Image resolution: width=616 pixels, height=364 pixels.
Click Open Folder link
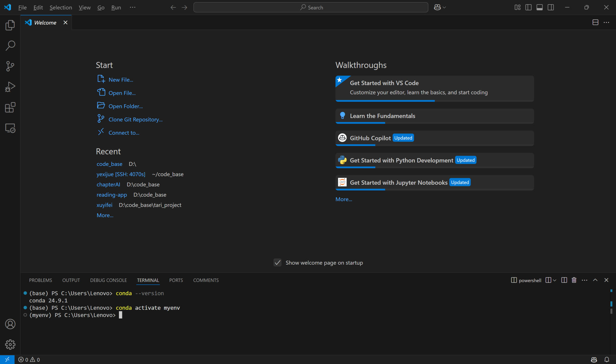pos(126,106)
